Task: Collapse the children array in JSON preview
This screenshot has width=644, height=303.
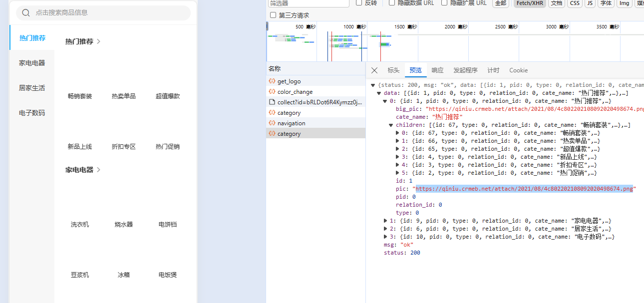Action: pos(391,125)
